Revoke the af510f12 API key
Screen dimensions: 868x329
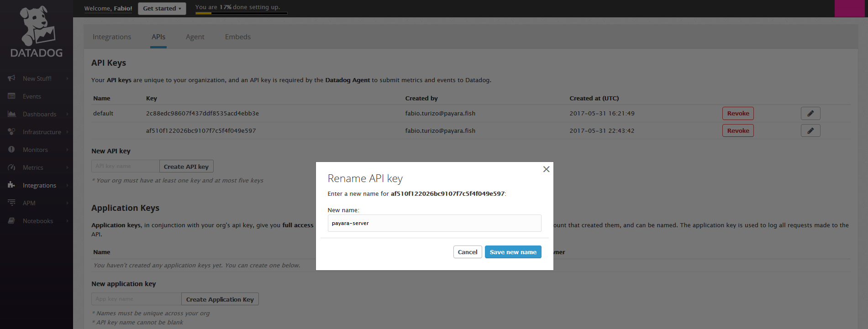click(738, 131)
